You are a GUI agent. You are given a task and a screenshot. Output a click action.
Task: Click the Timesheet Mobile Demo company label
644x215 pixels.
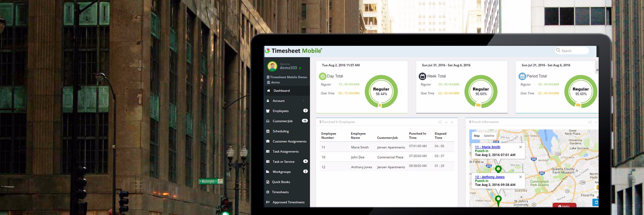pos(287,77)
